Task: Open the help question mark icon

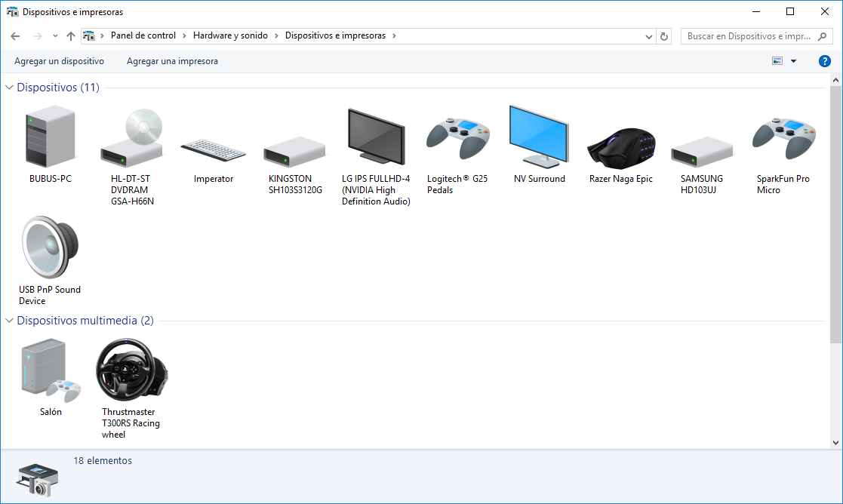Action: pos(825,61)
